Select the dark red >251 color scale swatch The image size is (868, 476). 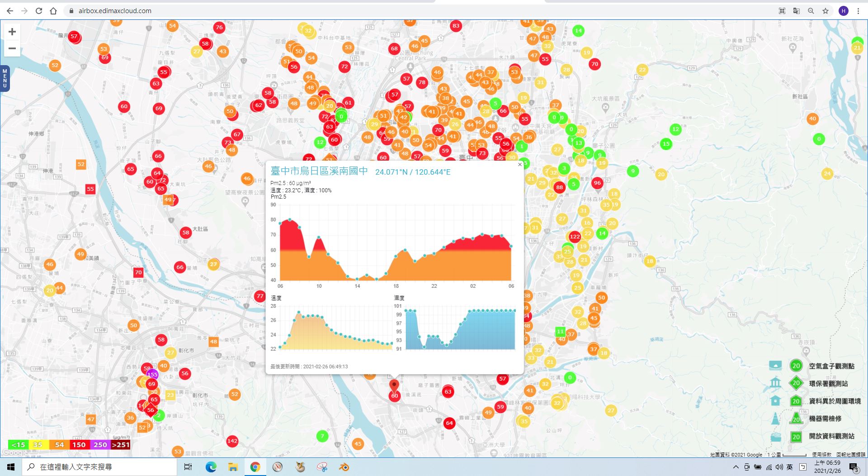[121, 444]
